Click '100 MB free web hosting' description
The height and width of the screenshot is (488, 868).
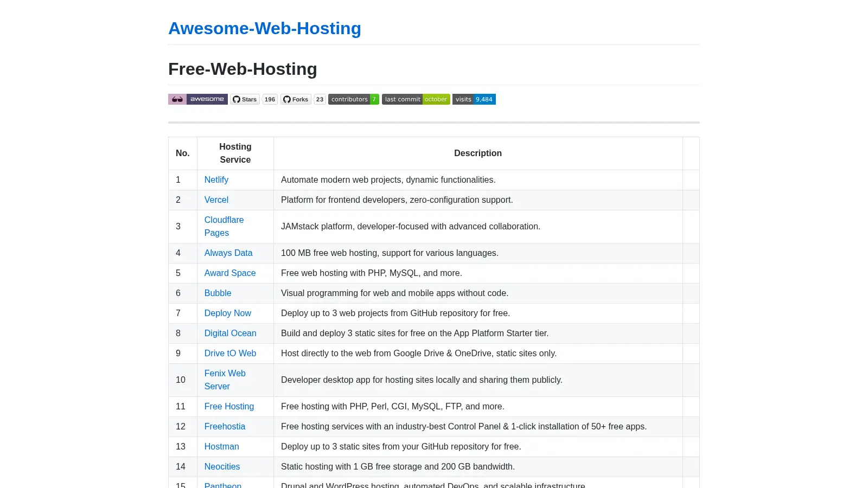tap(390, 253)
